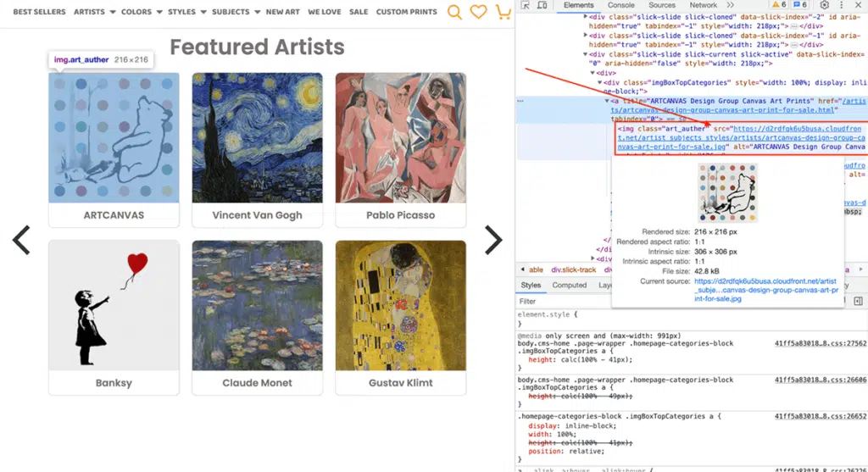Select div.slick-track breadcrumb item
The width and height of the screenshot is (868, 472).
(x=573, y=270)
